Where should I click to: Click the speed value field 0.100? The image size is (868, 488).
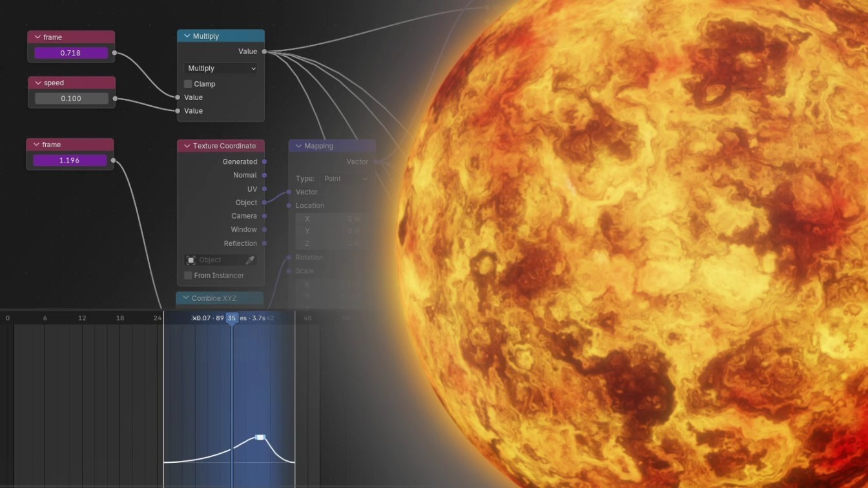click(x=72, y=99)
